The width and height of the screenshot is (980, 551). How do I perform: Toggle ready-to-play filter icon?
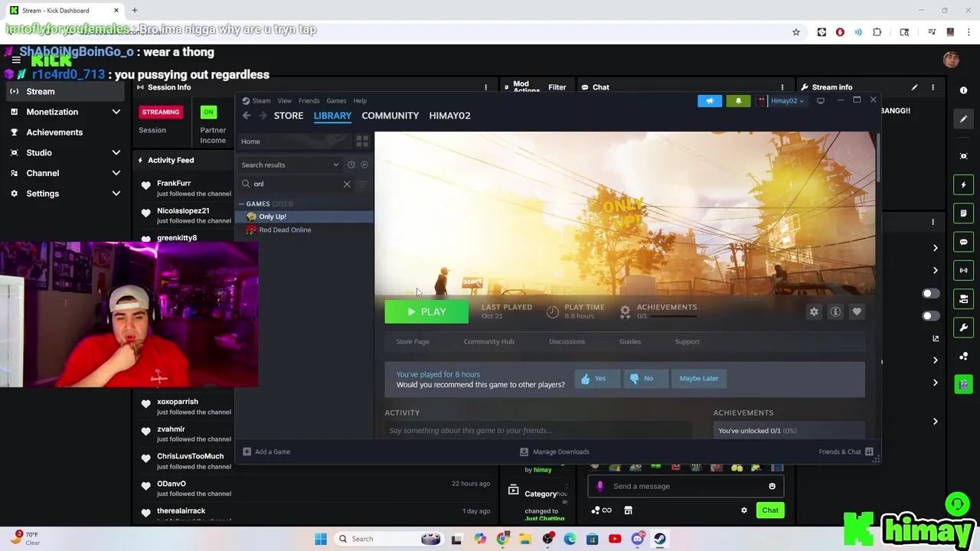(364, 165)
